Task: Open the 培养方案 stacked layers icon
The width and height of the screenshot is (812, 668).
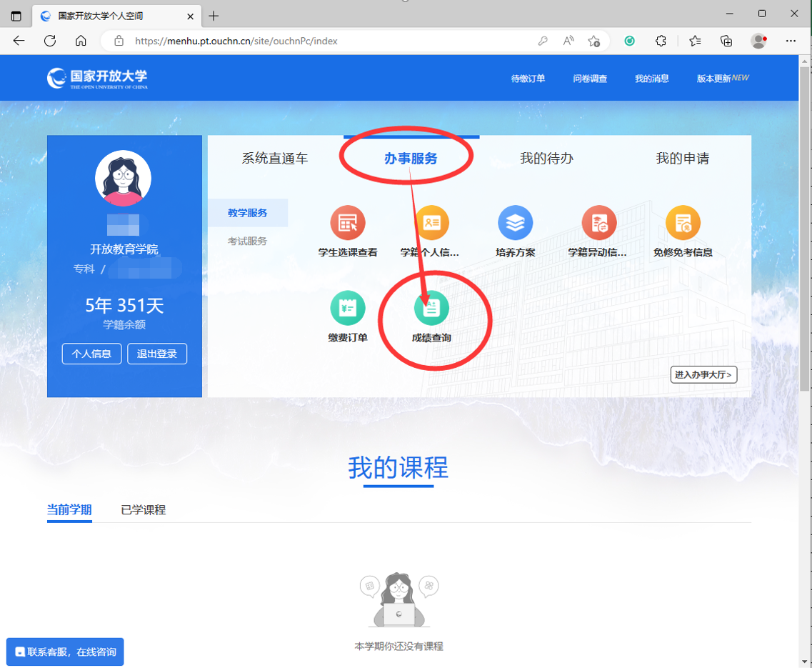Action: click(x=515, y=224)
